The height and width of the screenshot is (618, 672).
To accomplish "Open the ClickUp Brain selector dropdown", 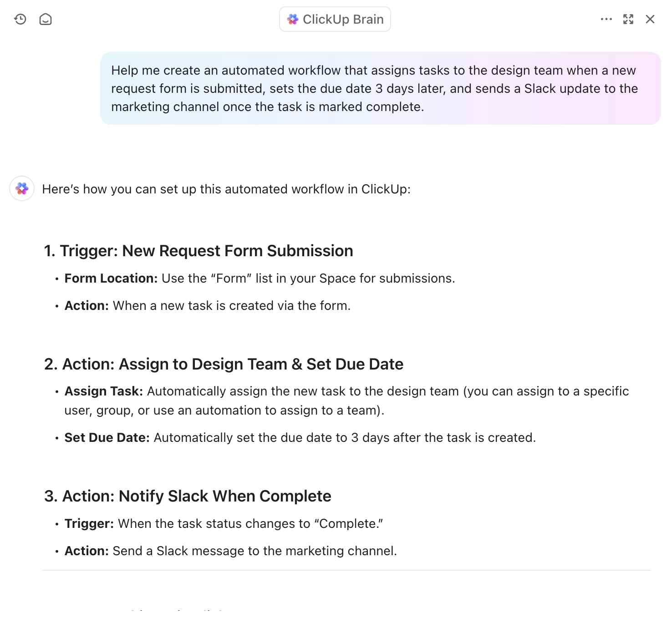I will (x=335, y=19).
